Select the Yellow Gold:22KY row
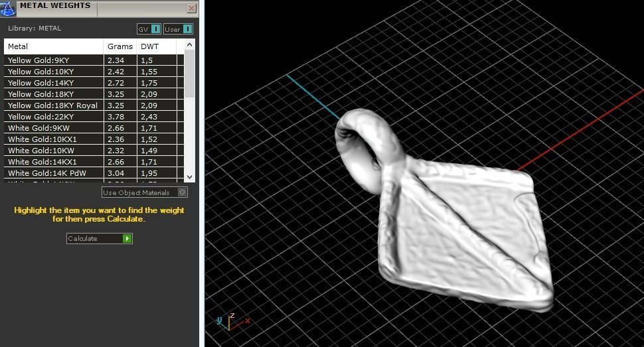Image resolution: width=644 pixels, height=347 pixels. pyautogui.click(x=94, y=117)
